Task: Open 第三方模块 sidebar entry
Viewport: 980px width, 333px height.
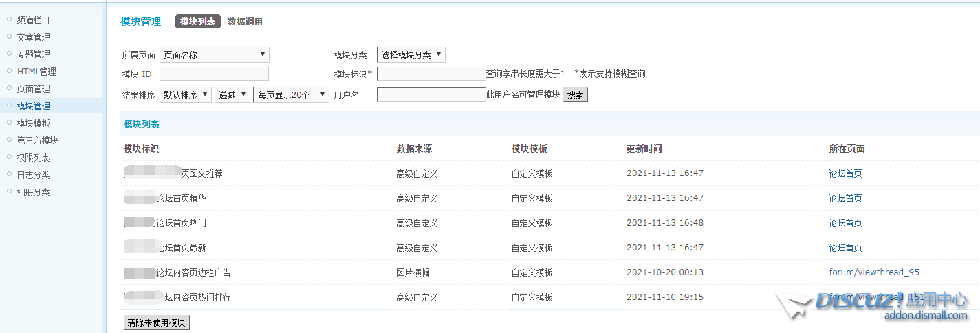Action: pyautogui.click(x=37, y=140)
